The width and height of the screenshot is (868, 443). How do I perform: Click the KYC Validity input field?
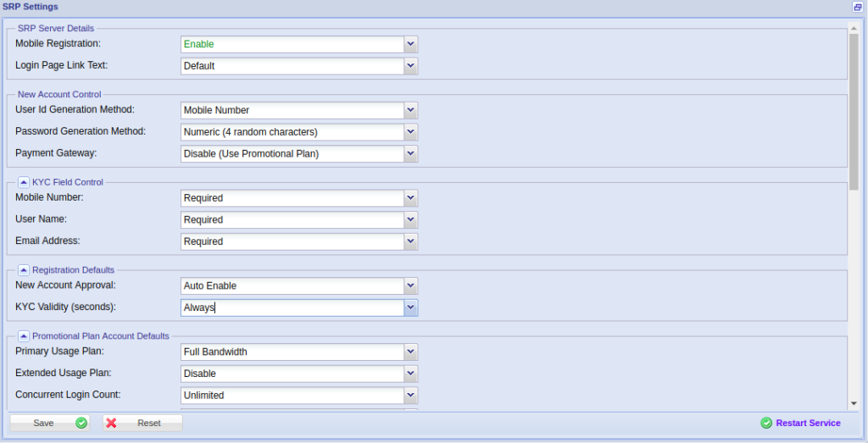292,308
